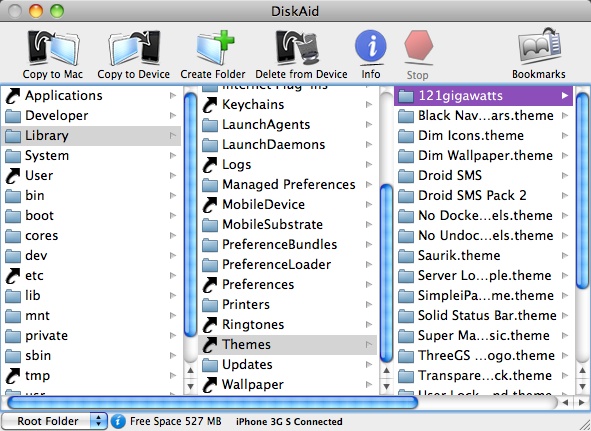Image resolution: width=591 pixels, height=431 pixels.
Task: Click the Free Space info icon
Action: (118, 421)
